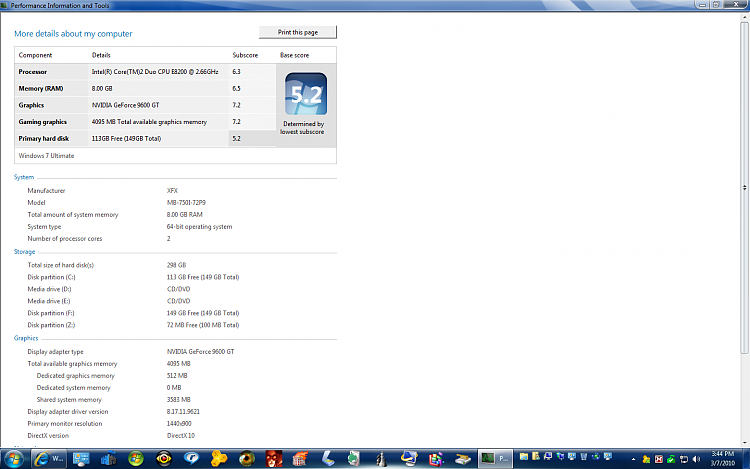
Task: Open the volume speaker tray icon
Action: (x=696, y=459)
